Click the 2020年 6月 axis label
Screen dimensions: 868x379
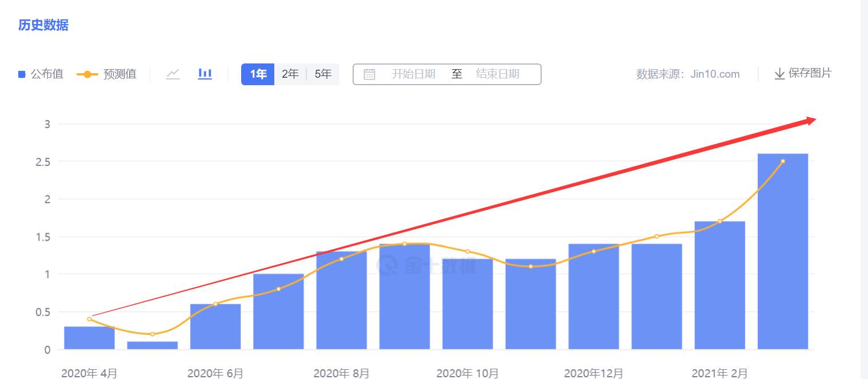[x=215, y=373]
